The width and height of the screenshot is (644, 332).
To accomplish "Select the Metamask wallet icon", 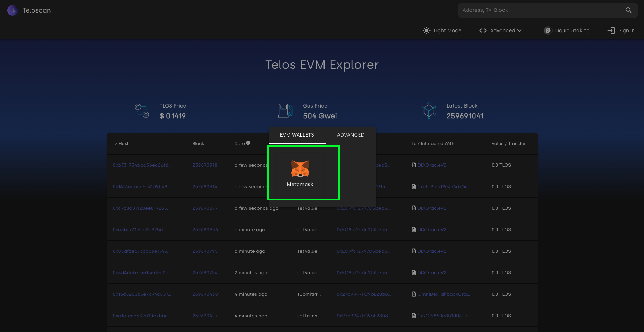I will tap(300, 169).
